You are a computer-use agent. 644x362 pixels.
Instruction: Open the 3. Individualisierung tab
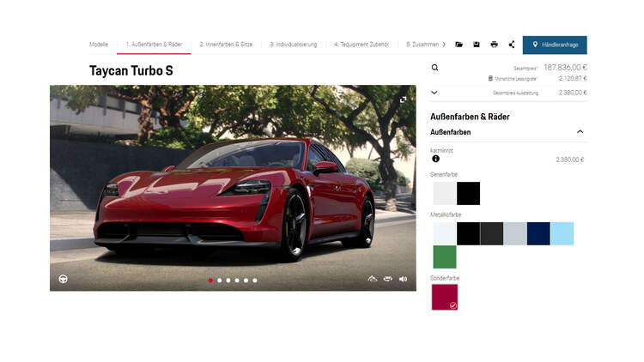point(294,45)
